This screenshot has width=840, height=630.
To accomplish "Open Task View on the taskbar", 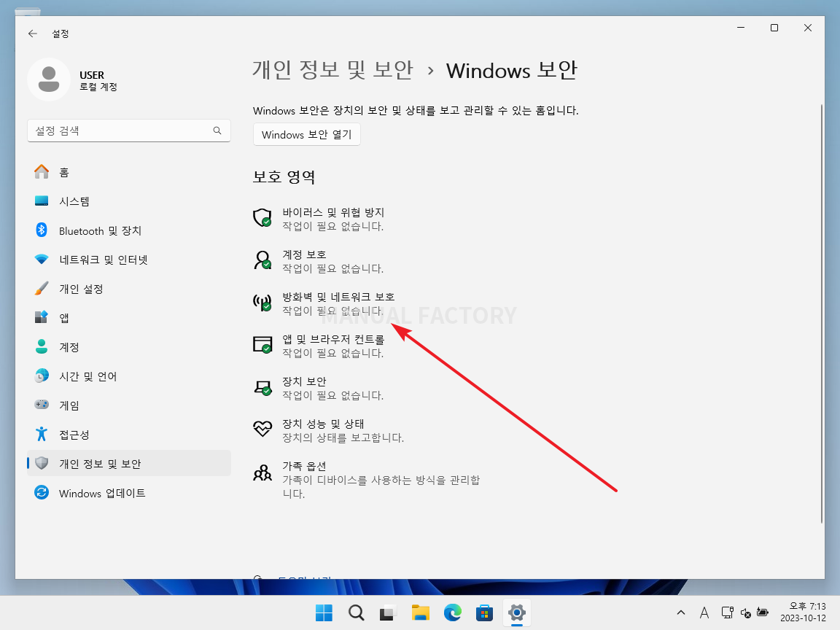I will click(388, 612).
